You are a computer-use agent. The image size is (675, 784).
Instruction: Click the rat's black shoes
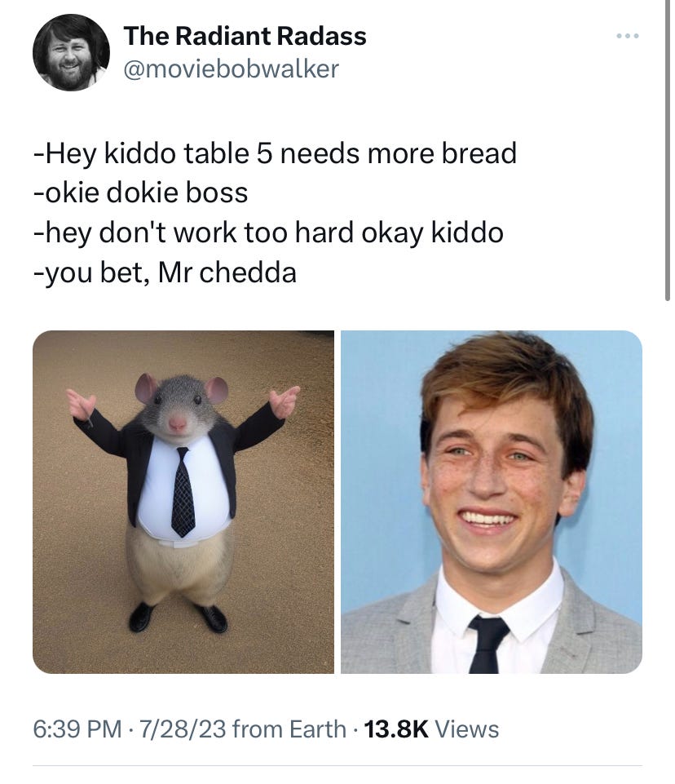click(179, 618)
